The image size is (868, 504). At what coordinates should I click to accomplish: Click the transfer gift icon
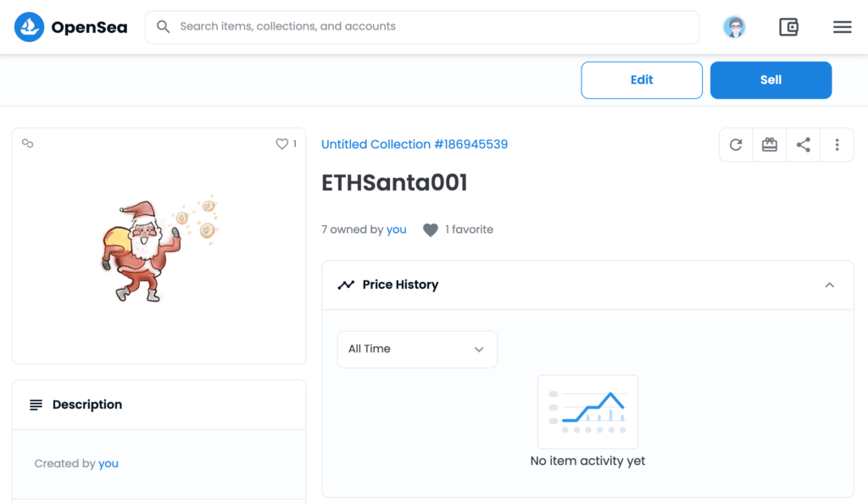(x=770, y=145)
